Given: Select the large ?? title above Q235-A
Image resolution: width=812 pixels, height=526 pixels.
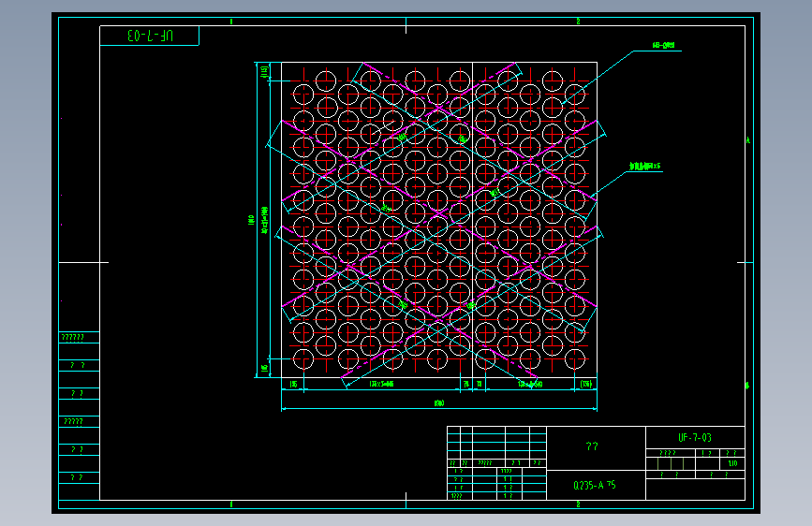Looking at the screenshot, I should coord(592,446).
